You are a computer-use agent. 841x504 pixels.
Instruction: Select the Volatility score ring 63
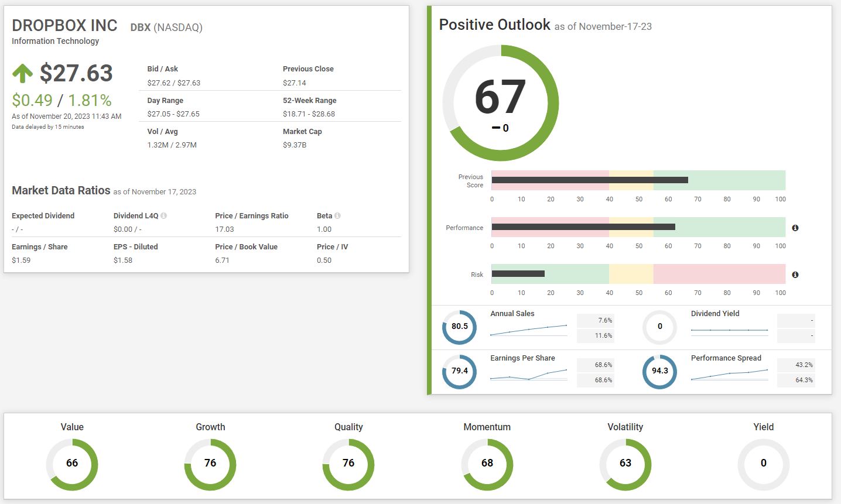click(x=625, y=464)
